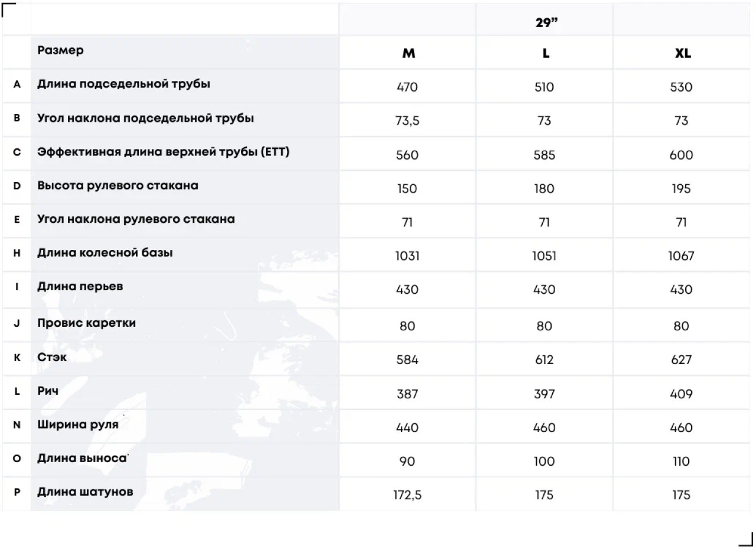
Task: Click the 29" wheel size header
Action: pos(545,22)
